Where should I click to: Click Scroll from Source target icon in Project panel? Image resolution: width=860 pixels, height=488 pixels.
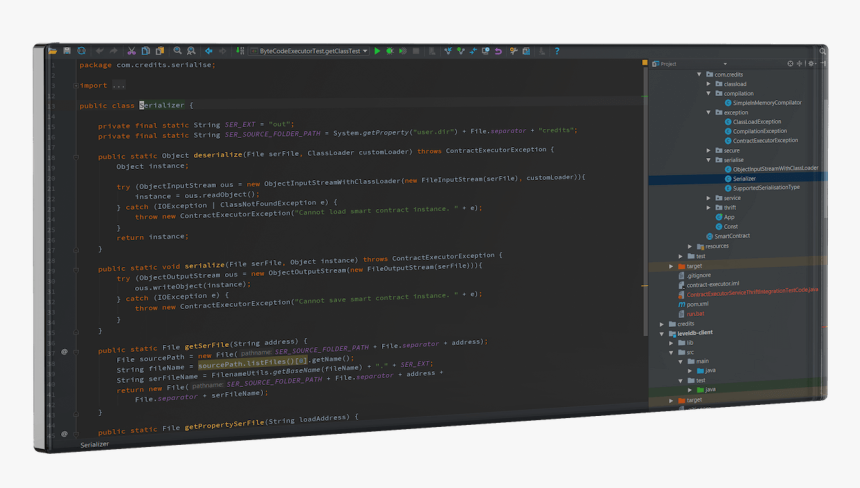coord(790,64)
